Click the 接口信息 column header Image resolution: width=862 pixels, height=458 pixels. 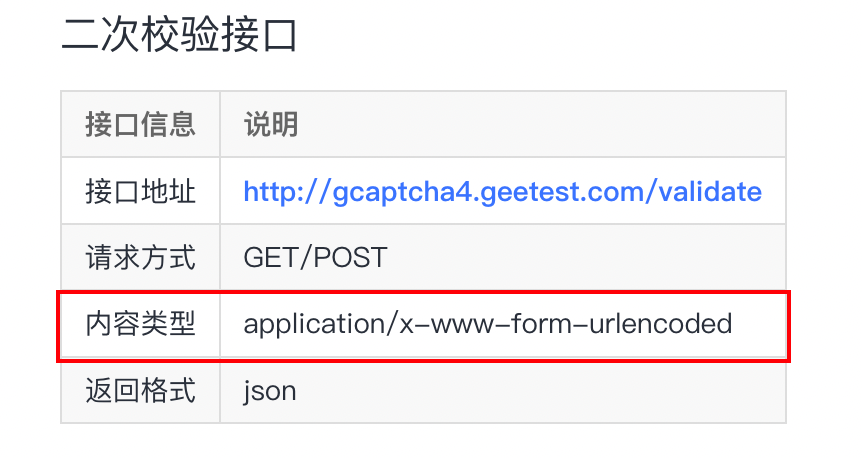(x=140, y=125)
